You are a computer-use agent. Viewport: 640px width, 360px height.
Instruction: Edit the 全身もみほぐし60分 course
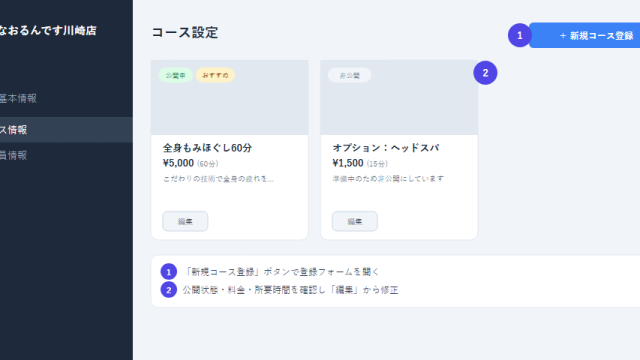185,221
